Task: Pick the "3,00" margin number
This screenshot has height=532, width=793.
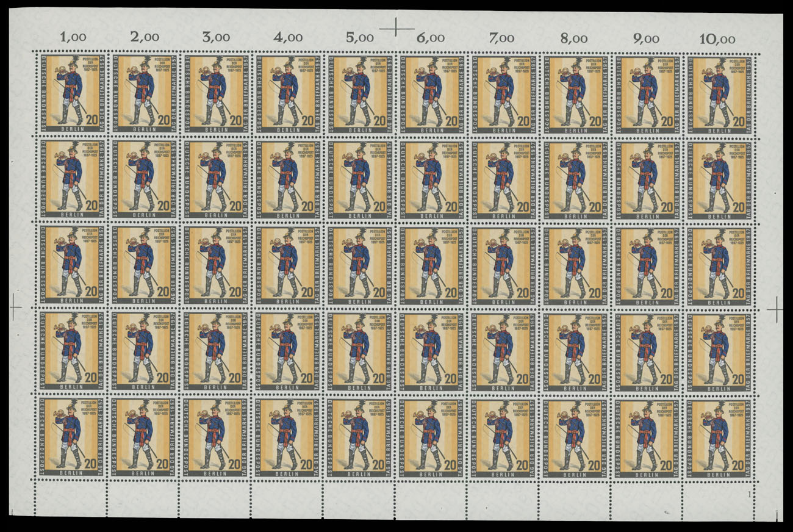Action: [x=215, y=39]
